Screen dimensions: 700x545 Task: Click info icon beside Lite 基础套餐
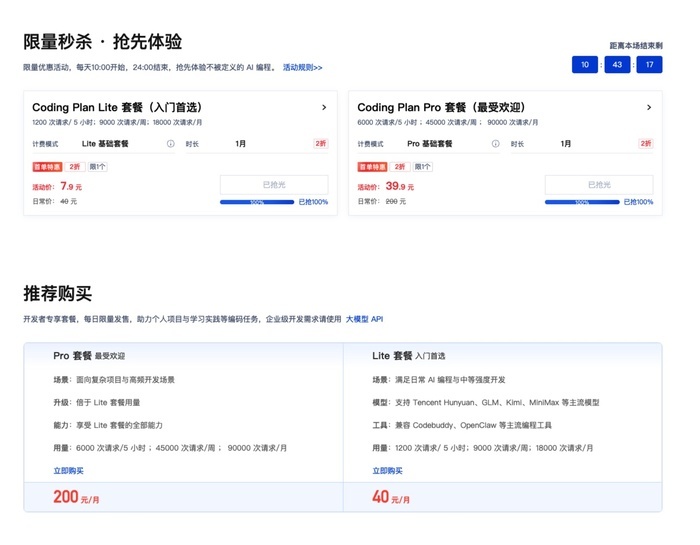point(171,144)
